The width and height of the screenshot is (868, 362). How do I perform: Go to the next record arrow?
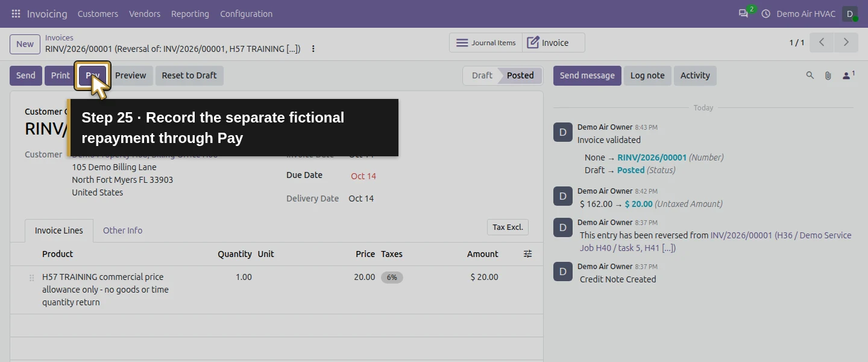coord(846,42)
